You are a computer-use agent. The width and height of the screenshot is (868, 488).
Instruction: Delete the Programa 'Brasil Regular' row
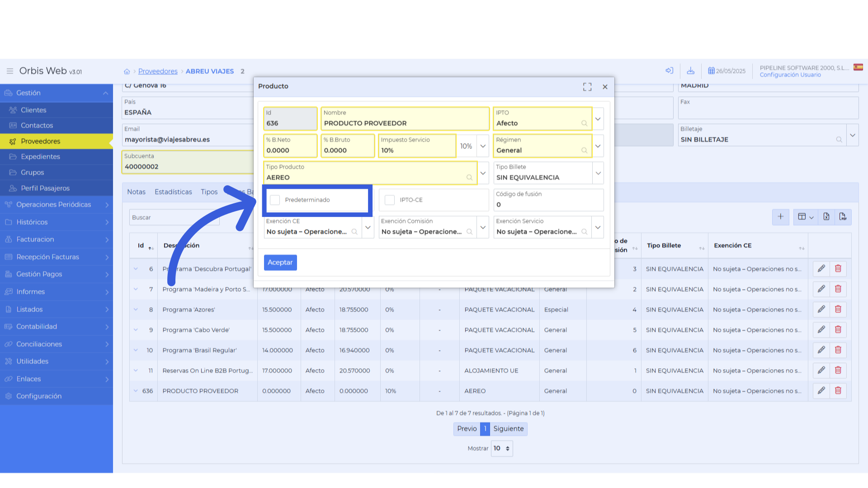coord(838,350)
